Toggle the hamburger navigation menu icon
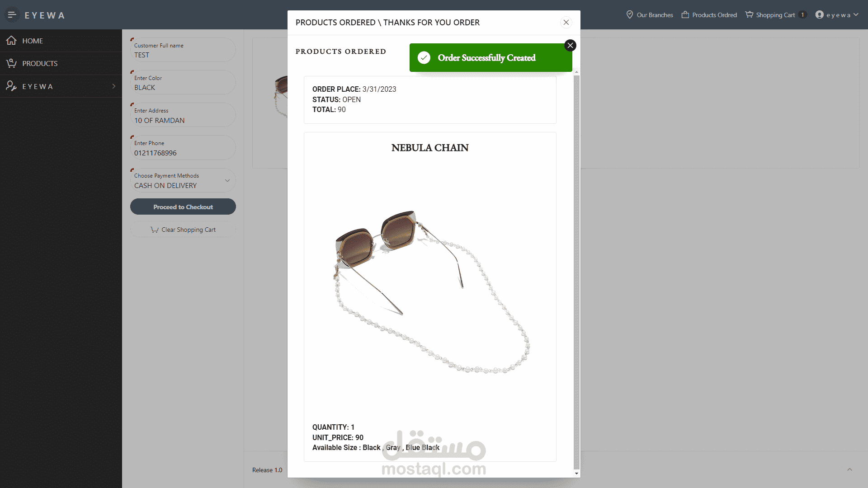Screen dimensions: 868x488 pos(12,15)
